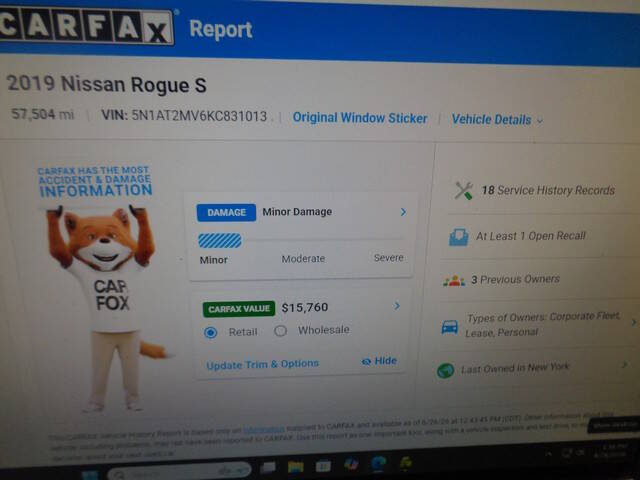Open the Copilot icon in the taskbar
The height and width of the screenshot is (480, 640).
351,464
